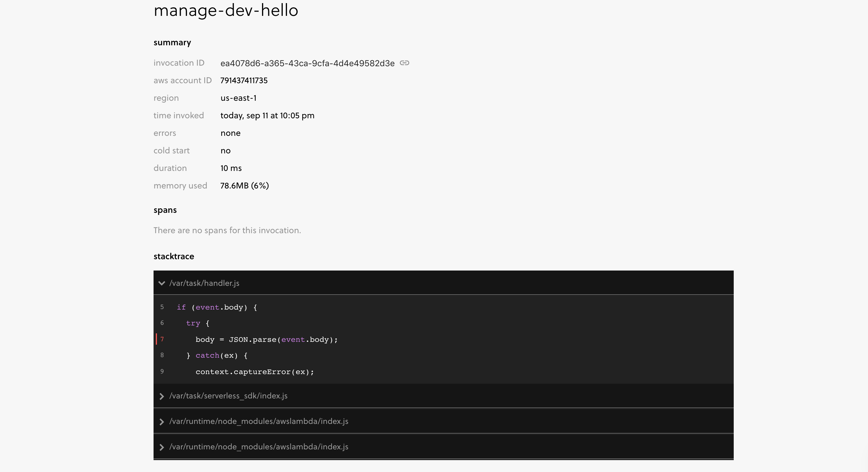
Task: Click the stacktrace section heading
Action: [x=174, y=256]
